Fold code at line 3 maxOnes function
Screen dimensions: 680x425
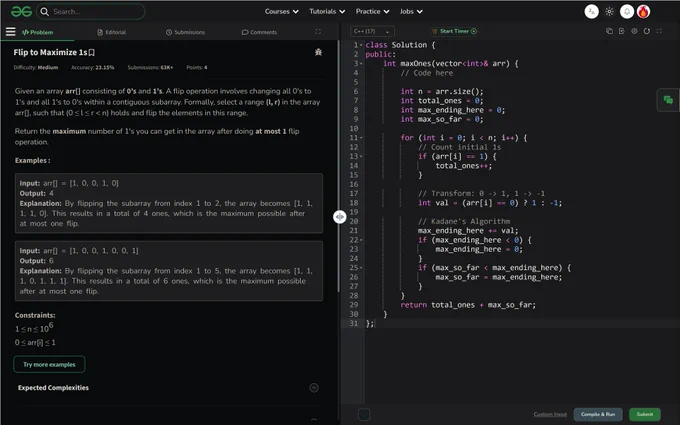click(x=361, y=64)
